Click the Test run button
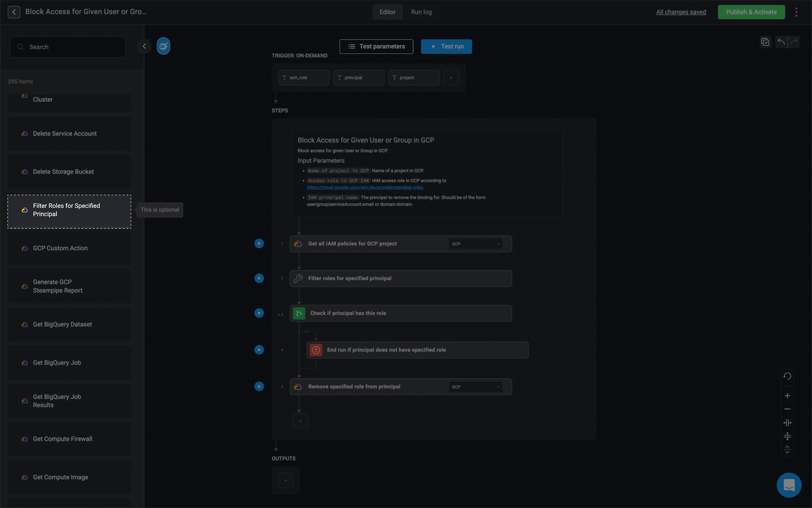Viewport: 812px width, 508px height. coord(446,47)
